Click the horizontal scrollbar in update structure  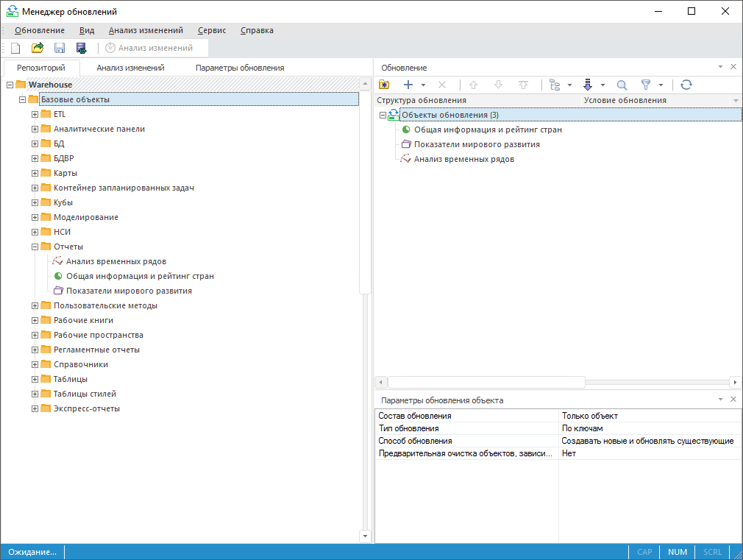click(486, 382)
